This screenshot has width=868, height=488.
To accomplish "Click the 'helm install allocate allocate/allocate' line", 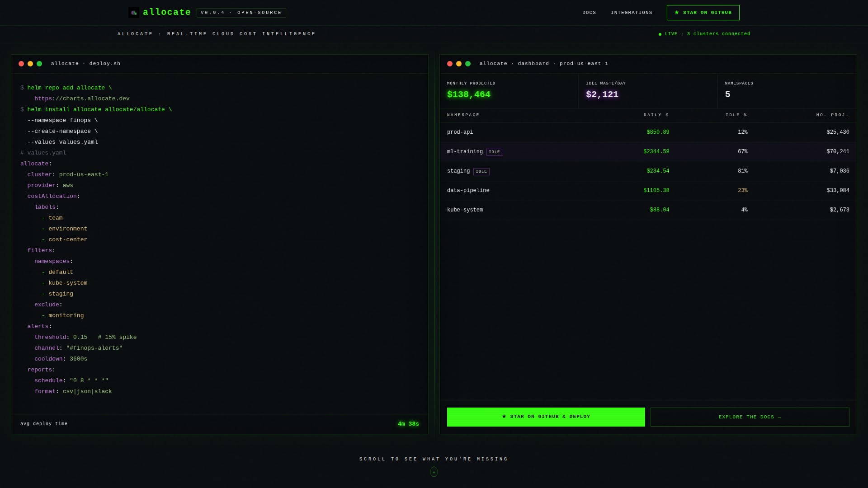I will point(96,109).
